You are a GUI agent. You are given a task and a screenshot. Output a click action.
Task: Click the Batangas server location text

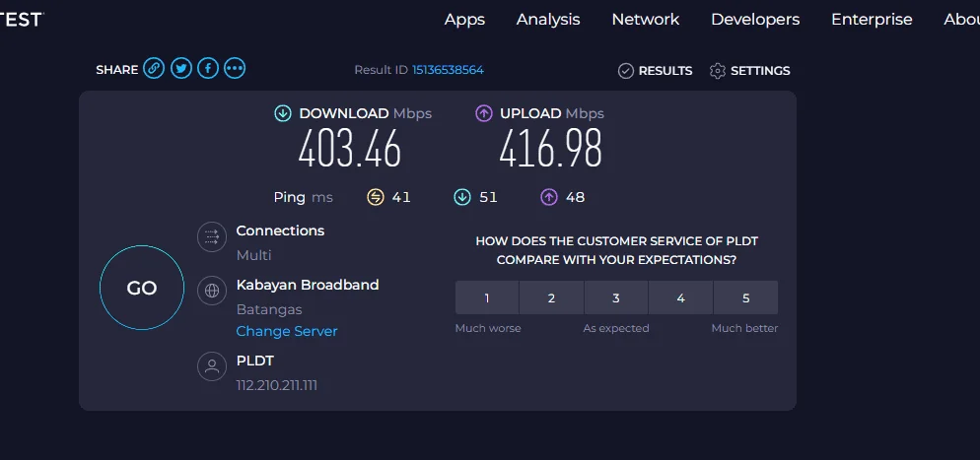(x=269, y=309)
